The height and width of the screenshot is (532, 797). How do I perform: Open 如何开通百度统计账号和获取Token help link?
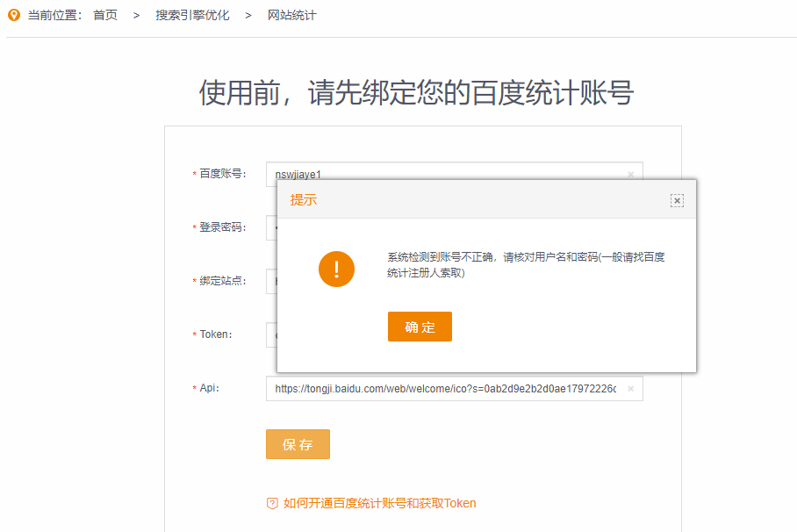[380, 503]
